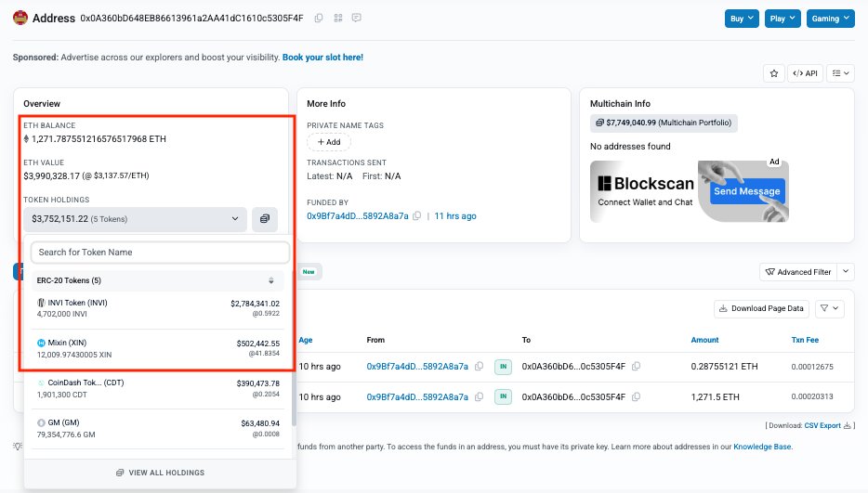This screenshot has width=868, height=493.
Task: Open the 11 hrs ago funding transaction
Action: (x=455, y=215)
